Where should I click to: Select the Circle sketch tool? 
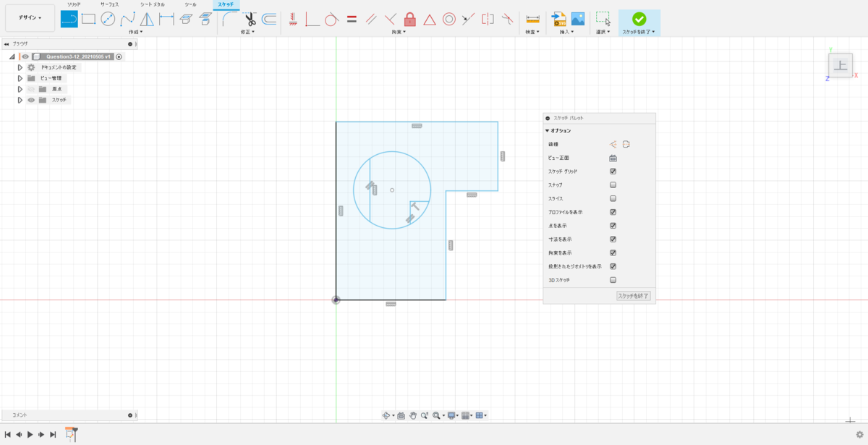click(108, 20)
